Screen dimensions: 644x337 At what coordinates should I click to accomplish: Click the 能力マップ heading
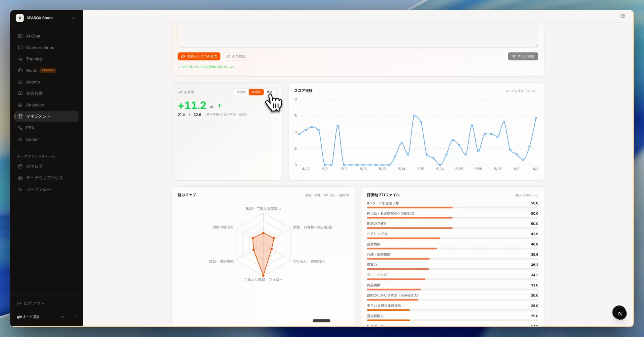tap(187, 195)
